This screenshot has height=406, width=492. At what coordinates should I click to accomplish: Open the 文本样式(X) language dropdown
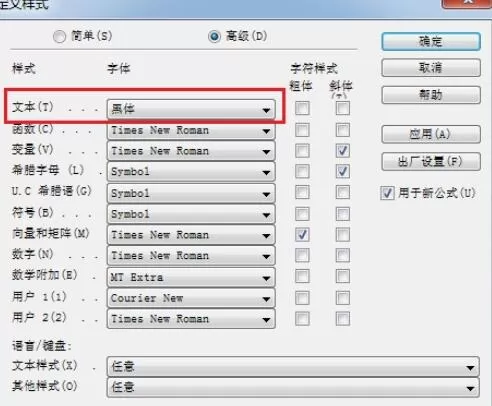pos(293,367)
